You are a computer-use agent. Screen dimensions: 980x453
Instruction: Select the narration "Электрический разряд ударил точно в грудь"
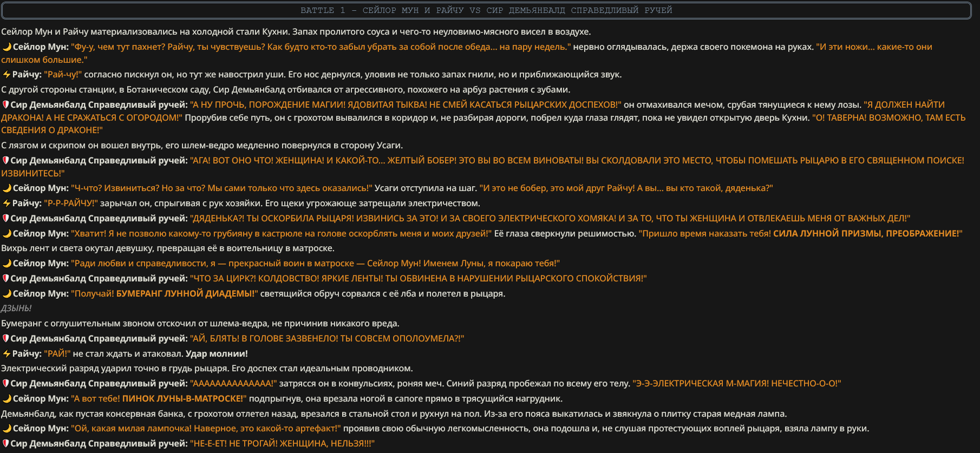(207, 369)
